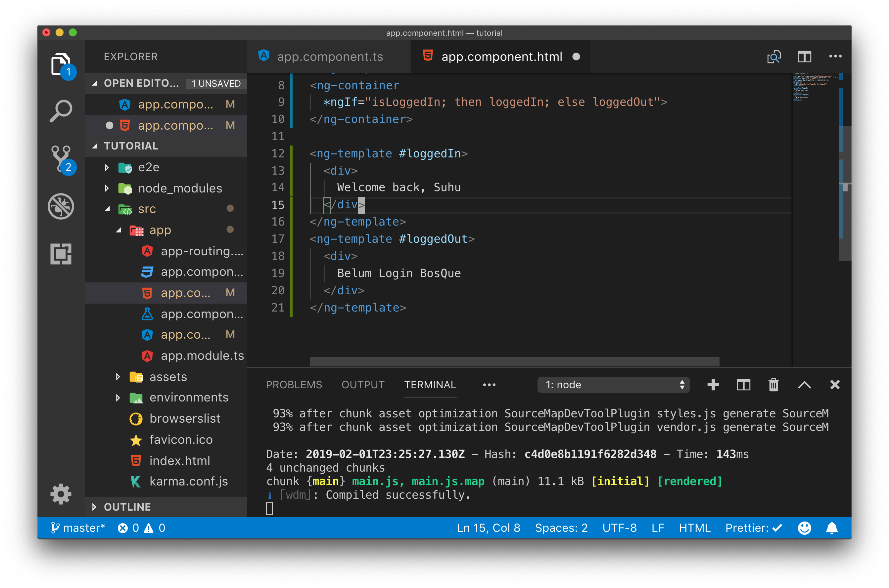Select app.component.html editor tab

point(500,57)
